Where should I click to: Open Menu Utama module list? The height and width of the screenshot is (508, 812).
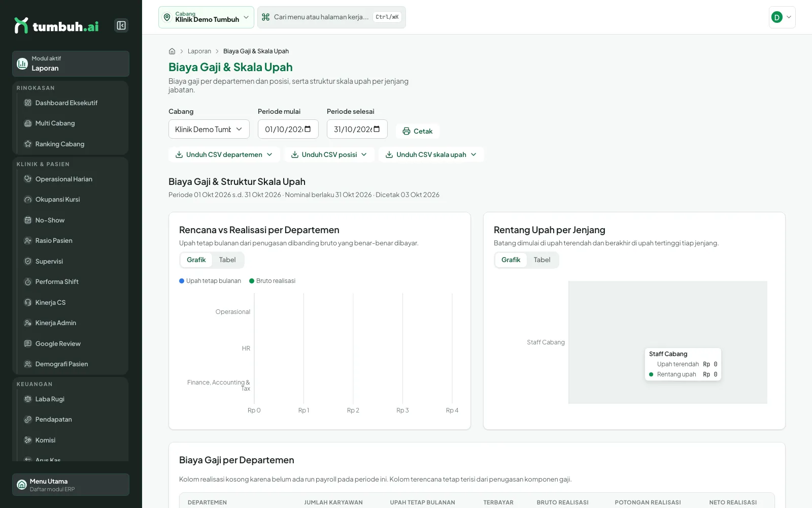(71, 485)
